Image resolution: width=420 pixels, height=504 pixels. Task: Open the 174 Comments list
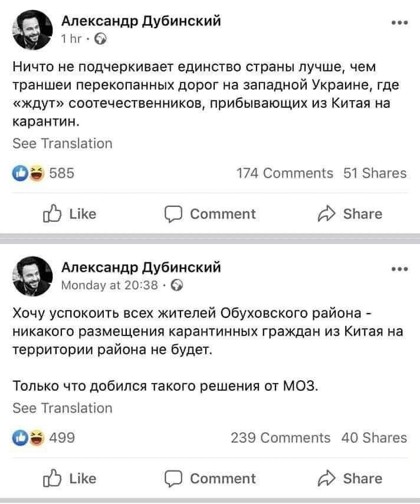pos(284,173)
